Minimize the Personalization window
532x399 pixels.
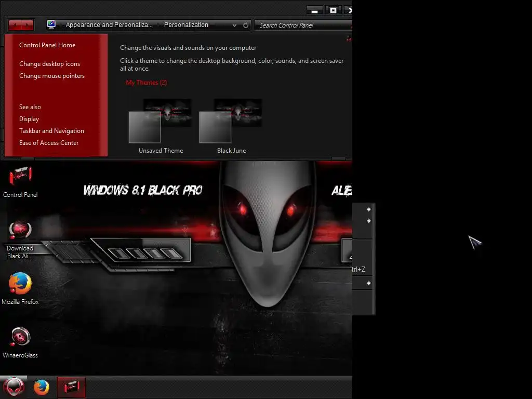click(314, 10)
